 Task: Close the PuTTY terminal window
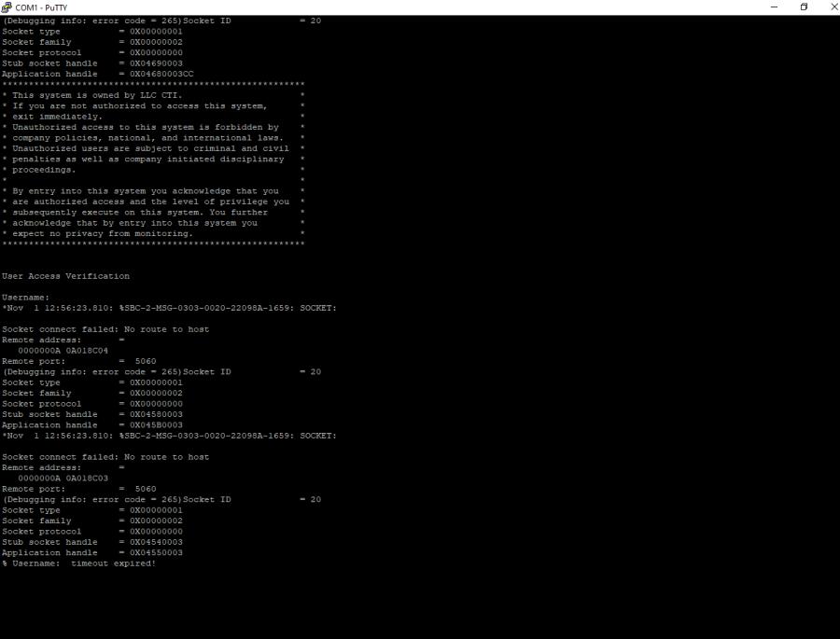tap(833, 7)
